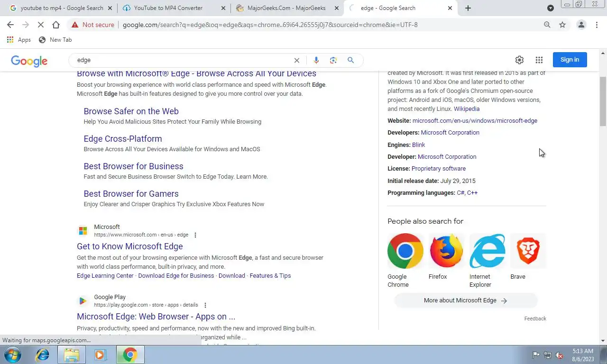Click the muted volume tray icon
The width and height of the screenshot is (607, 364).
point(559,355)
